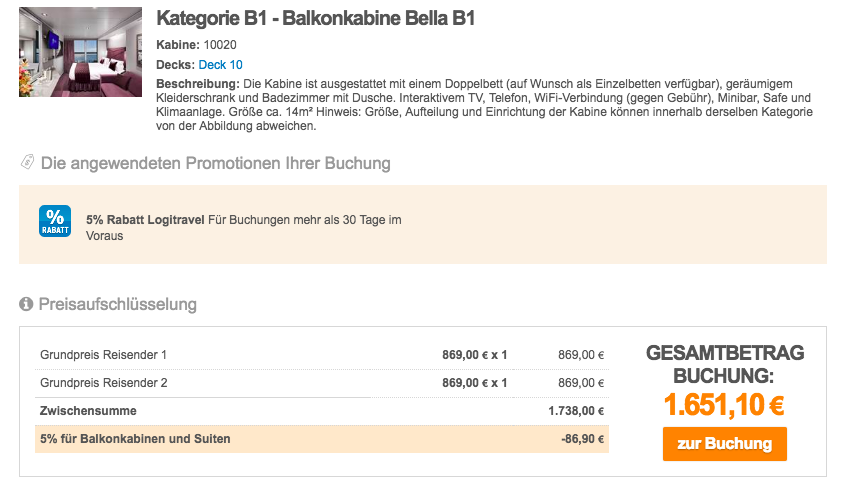The image size is (845, 495).
Task: Click the 1.651,10 € total amount
Action: click(724, 405)
